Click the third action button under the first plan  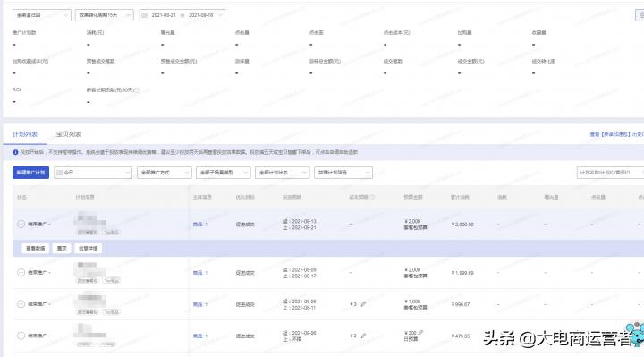(89, 249)
